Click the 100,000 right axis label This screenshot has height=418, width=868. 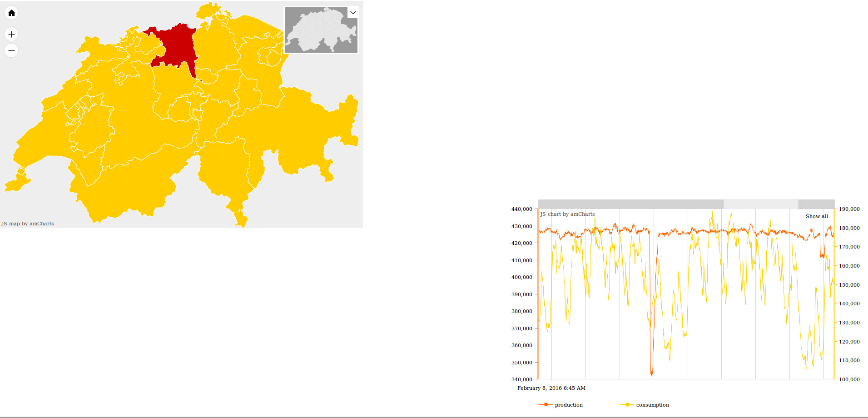pos(849,379)
